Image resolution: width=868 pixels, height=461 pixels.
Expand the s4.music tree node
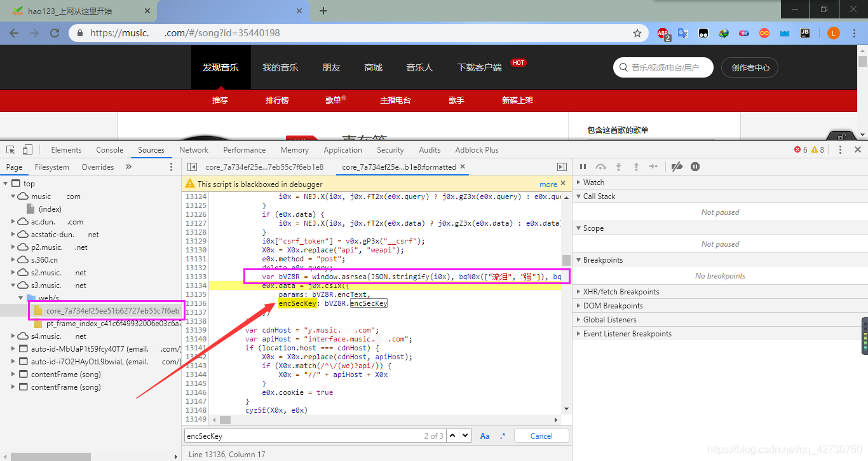14,336
